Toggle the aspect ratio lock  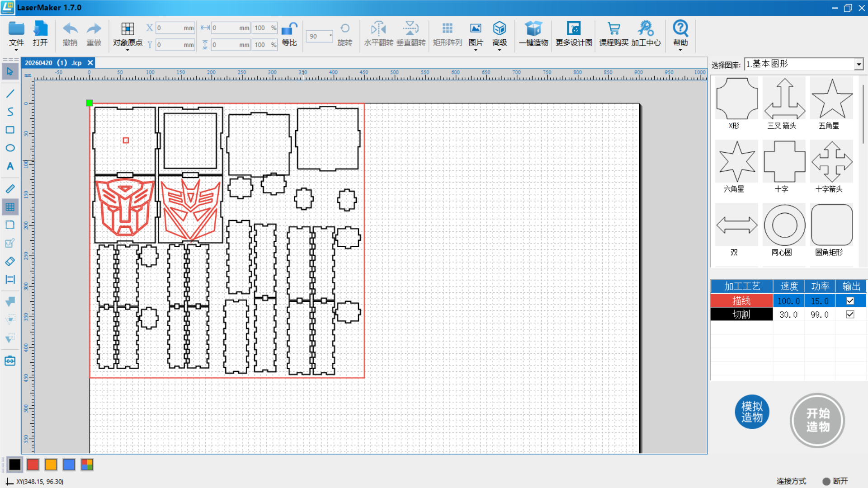pyautogui.click(x=289, y=29)
